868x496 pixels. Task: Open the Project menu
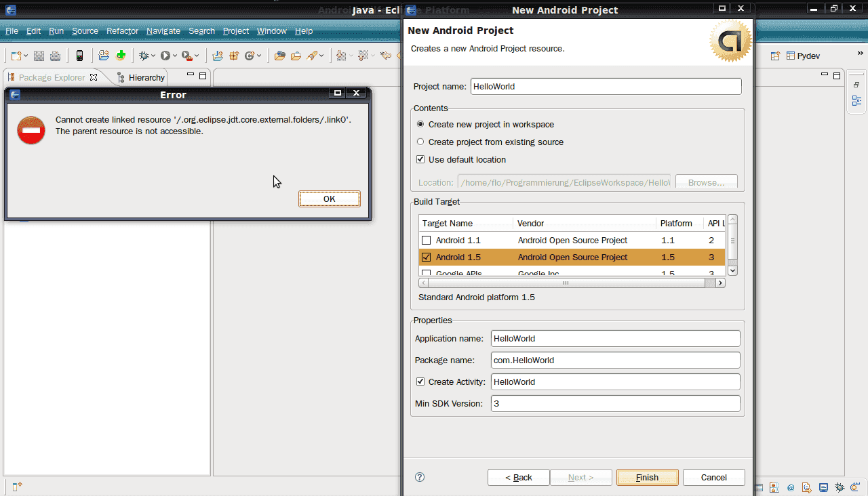[x=236, y=31]
